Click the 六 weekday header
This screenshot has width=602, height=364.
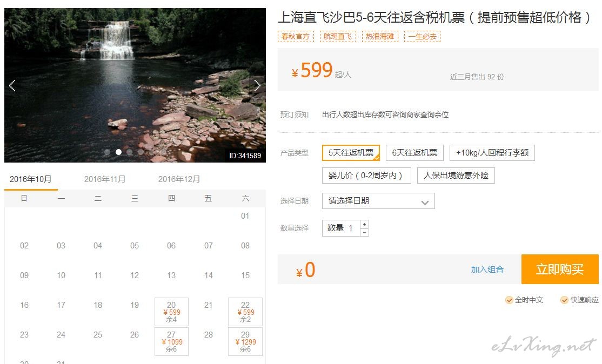(245, 198)
